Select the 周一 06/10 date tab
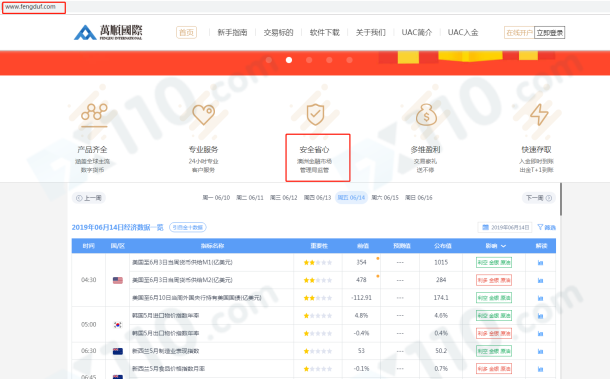 tap(216, 198)
